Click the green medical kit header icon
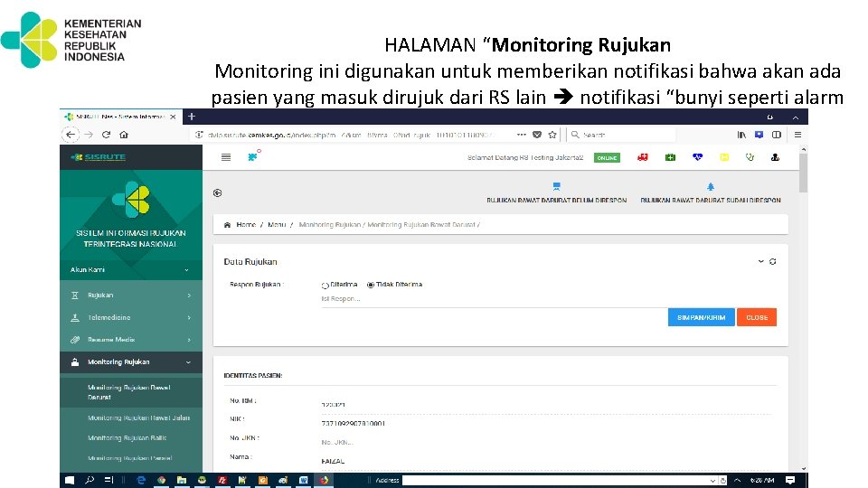Viewport: 868px width, 488px height. [670, 157]
